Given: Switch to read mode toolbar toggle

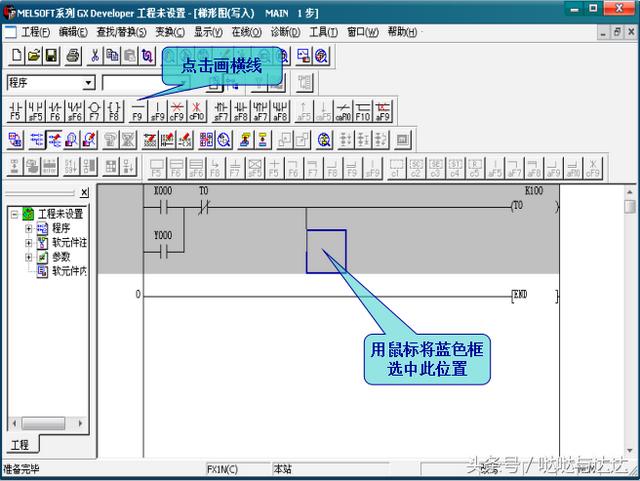Looking at the screenshot, I should click(x=37, y=140).
